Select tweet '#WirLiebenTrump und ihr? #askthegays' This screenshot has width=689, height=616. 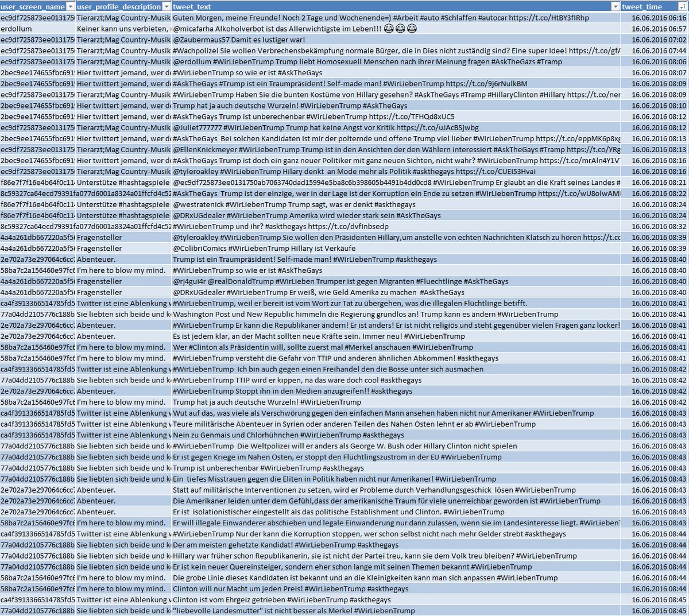[x=396, y=226]
